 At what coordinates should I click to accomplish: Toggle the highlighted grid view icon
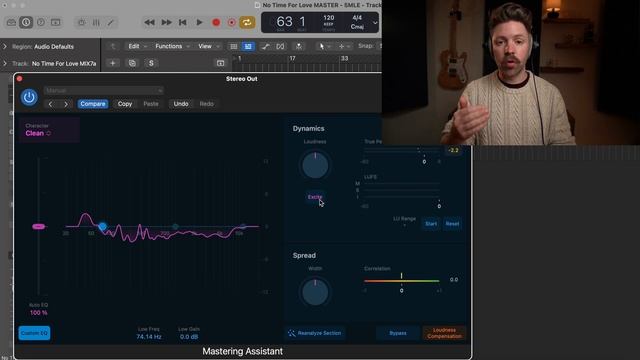[248, 47]
